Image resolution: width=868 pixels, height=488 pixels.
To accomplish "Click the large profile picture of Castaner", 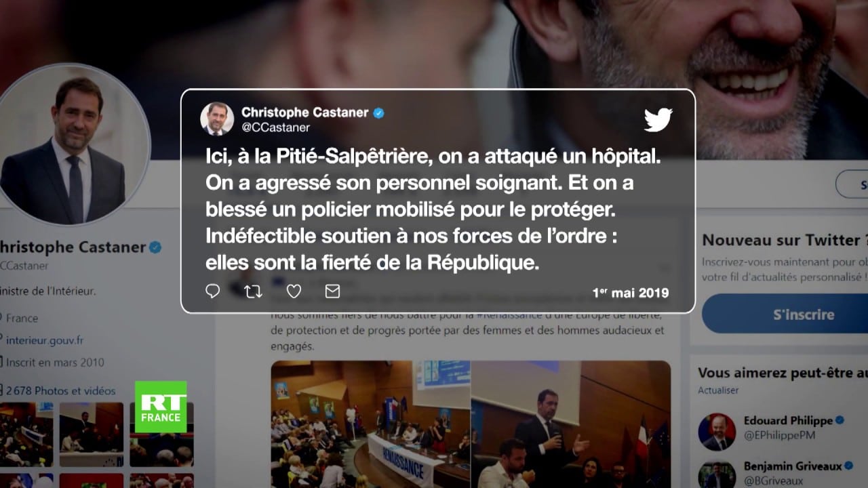I will coord(74,144).
